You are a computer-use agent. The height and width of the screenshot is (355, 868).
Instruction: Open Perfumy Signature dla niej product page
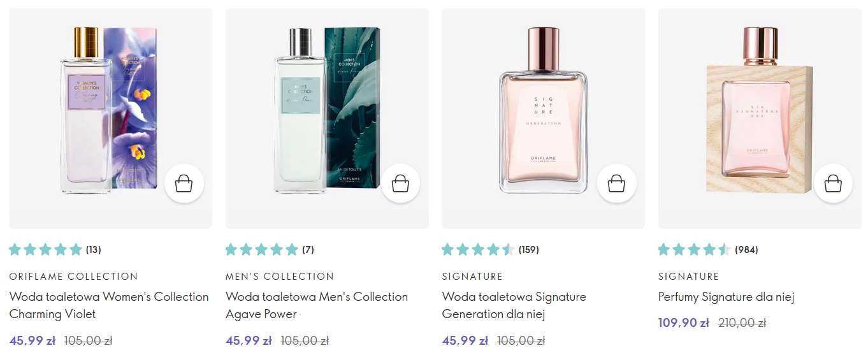click(726, 297)
